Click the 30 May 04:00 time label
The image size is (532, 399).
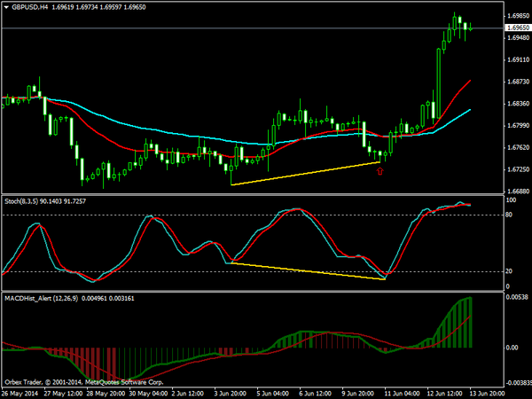(148, 394)
